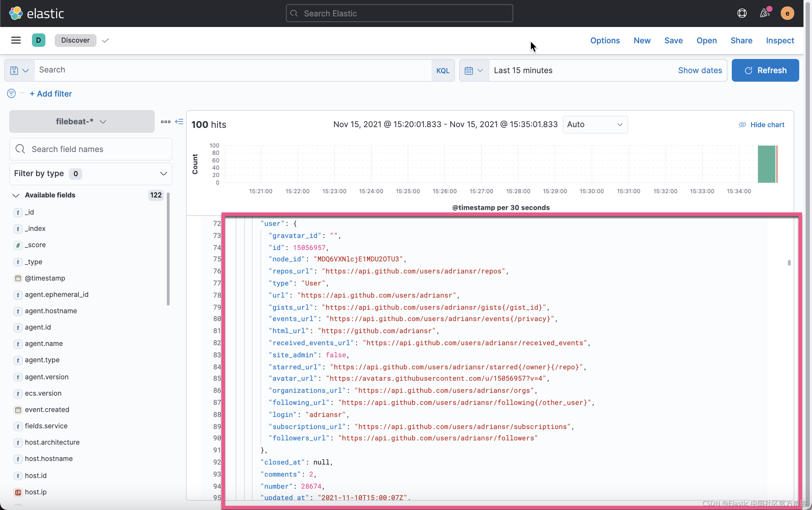Select the Discover breadcrumb
Screen dimensions: 812x510
point(75,40)
